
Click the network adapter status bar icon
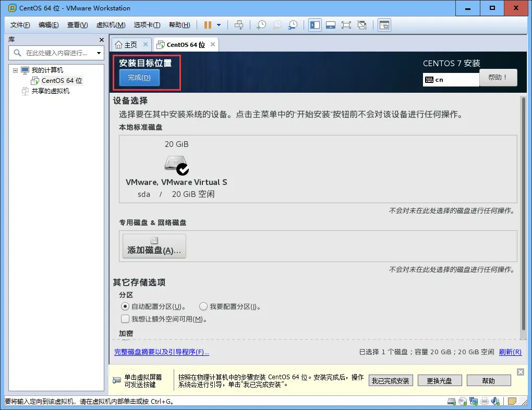pos(473,402)
